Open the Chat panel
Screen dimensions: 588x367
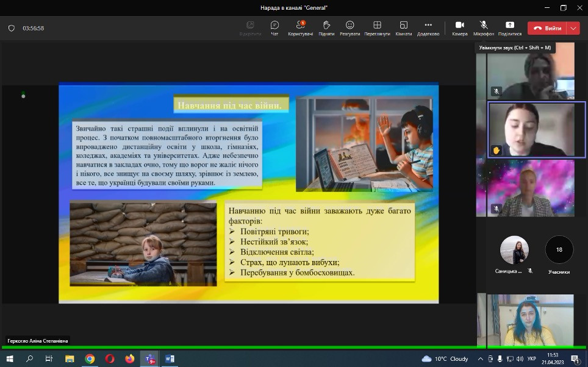coord(274,27)
